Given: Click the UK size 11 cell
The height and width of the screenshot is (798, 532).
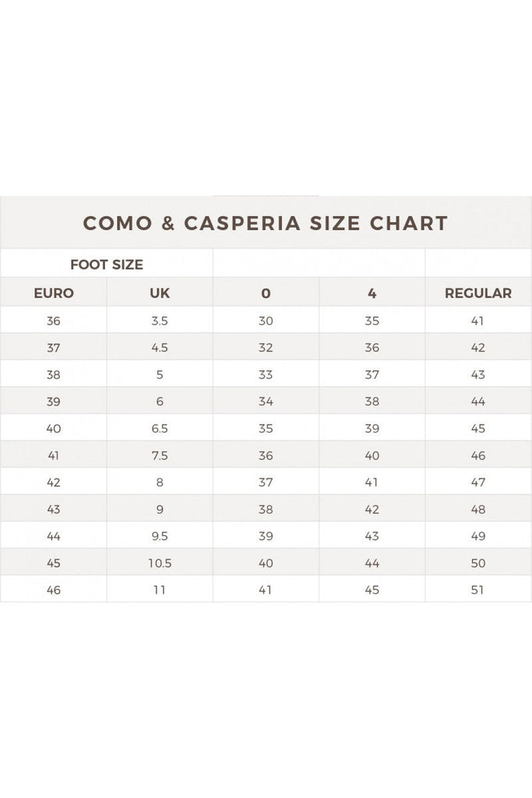Looking at the screenshot, I should click(160, 590).
